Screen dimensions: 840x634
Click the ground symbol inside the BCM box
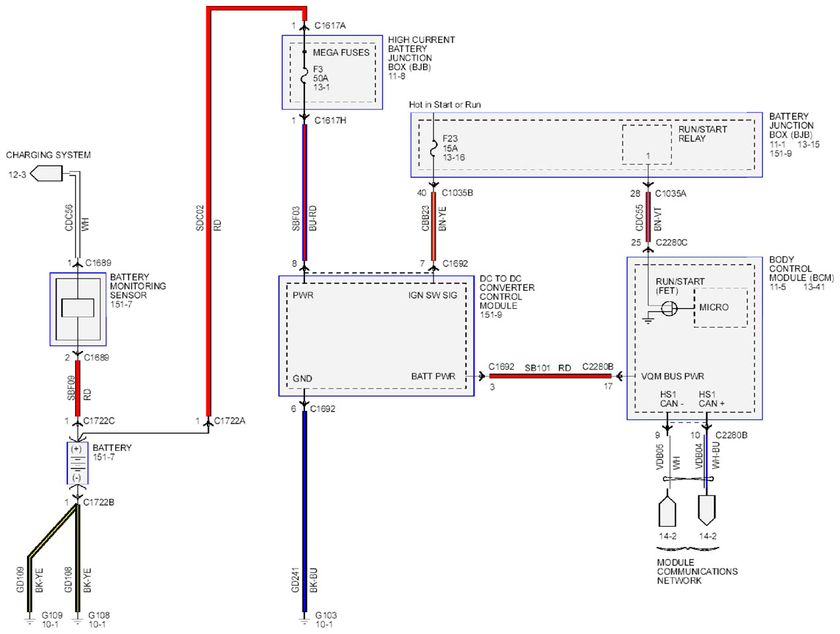coord(648,319)
